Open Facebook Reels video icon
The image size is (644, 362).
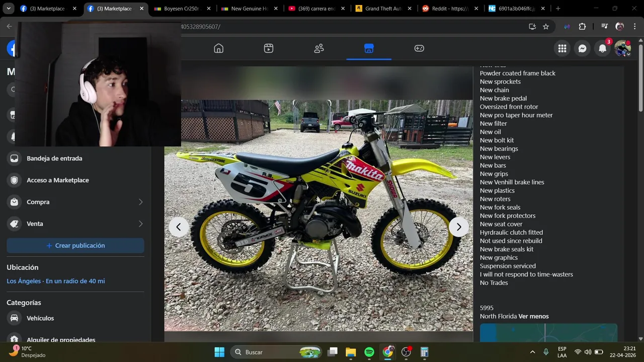click(x=269, y=48)
